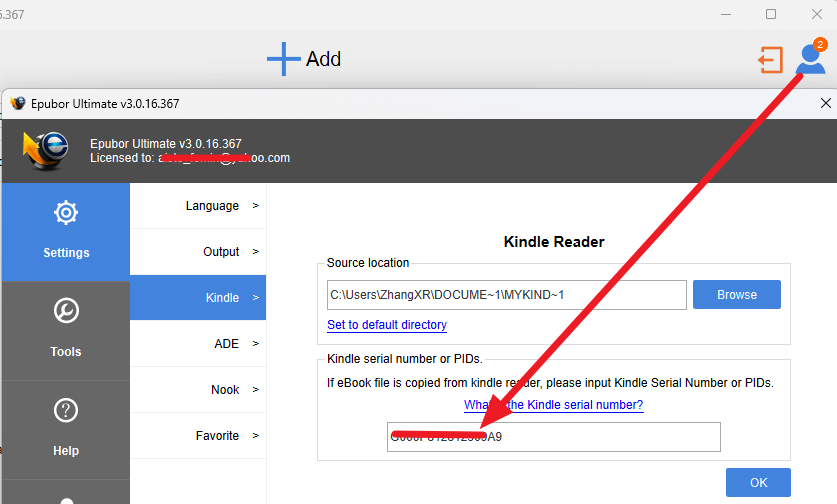The height and width of the screenshot is (504, 837).
Task: Expand the Favorite settings arrow
Action: point(256,436)
